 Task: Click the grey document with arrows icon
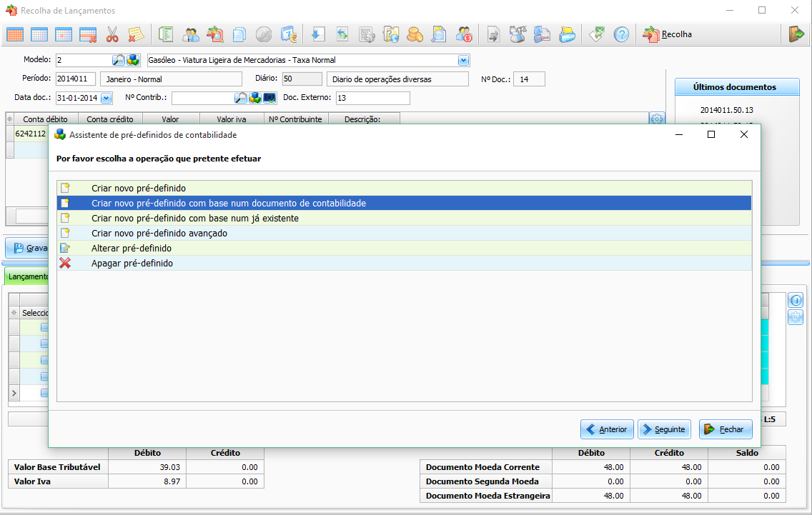click(493, 35)
